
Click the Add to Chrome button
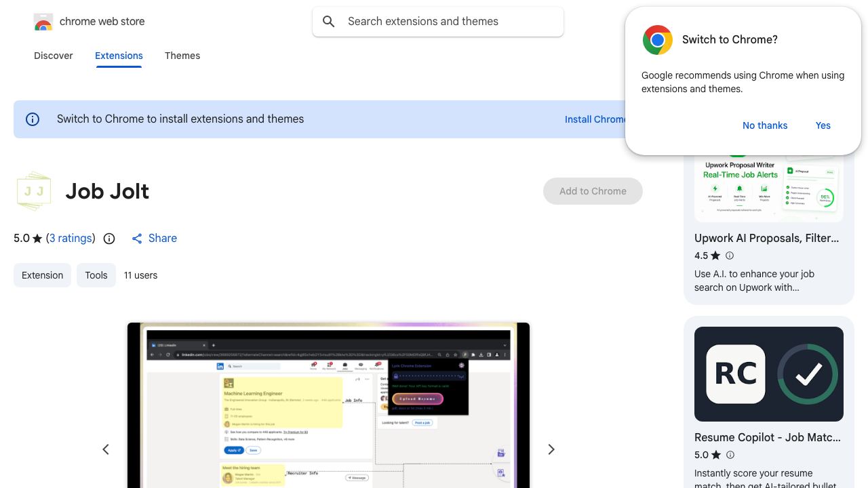(593, 191)
